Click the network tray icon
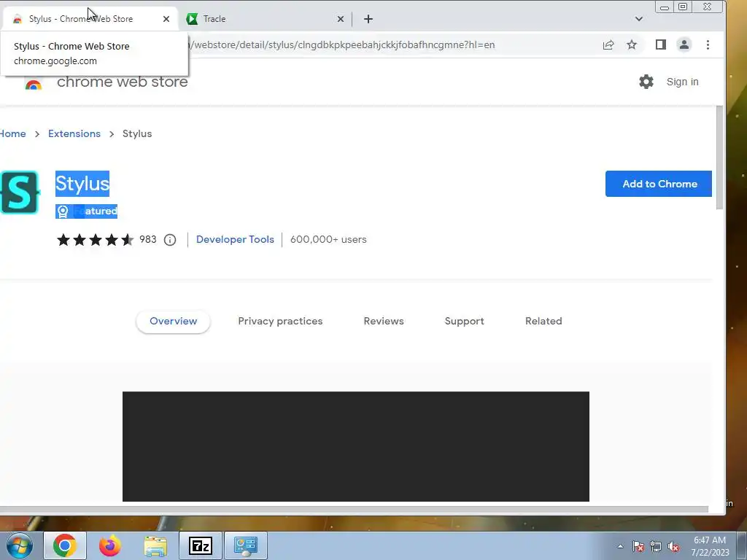This screenshot has height=560, width=747. (x=656, y=546)
